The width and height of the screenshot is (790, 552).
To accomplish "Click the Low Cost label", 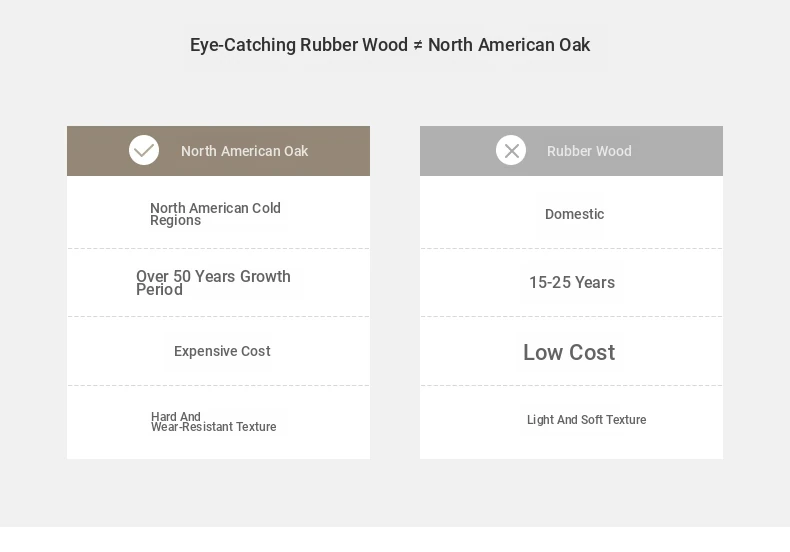I will coord(569,352).
